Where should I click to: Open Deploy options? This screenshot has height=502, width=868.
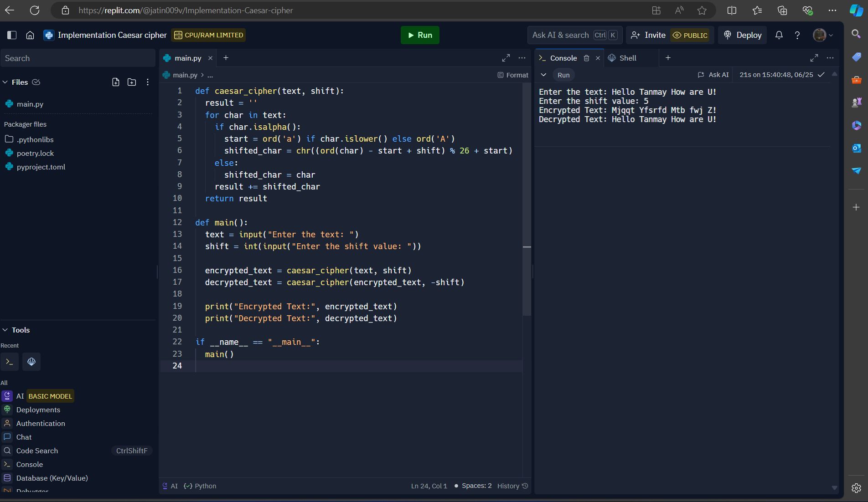[x=742, y=35]
